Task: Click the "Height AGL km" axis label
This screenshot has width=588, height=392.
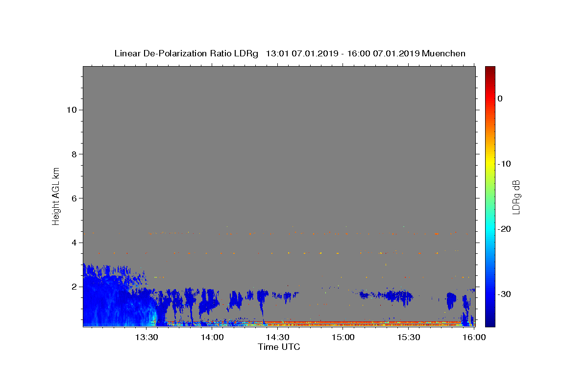Action: tap(56, 196)
